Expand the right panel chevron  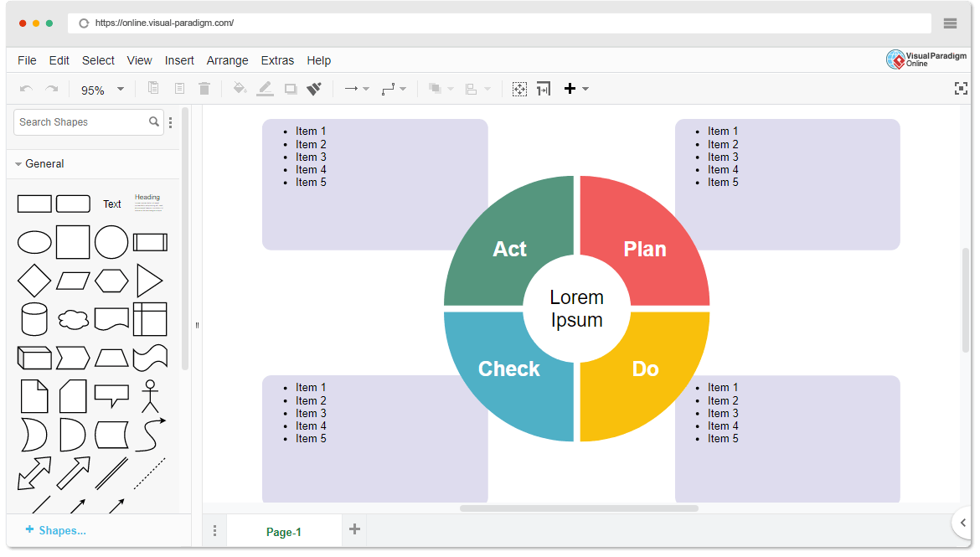pyautogui.click(x=963, y=523)
